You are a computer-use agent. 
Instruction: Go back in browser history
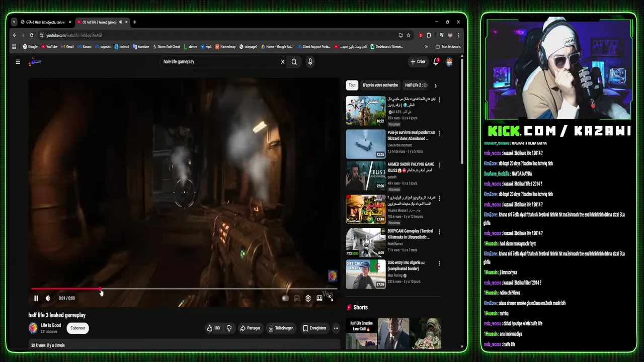coord(15,35)
